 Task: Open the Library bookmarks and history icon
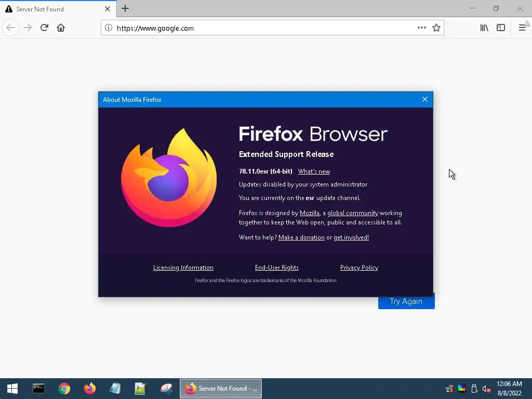point(484,28)
